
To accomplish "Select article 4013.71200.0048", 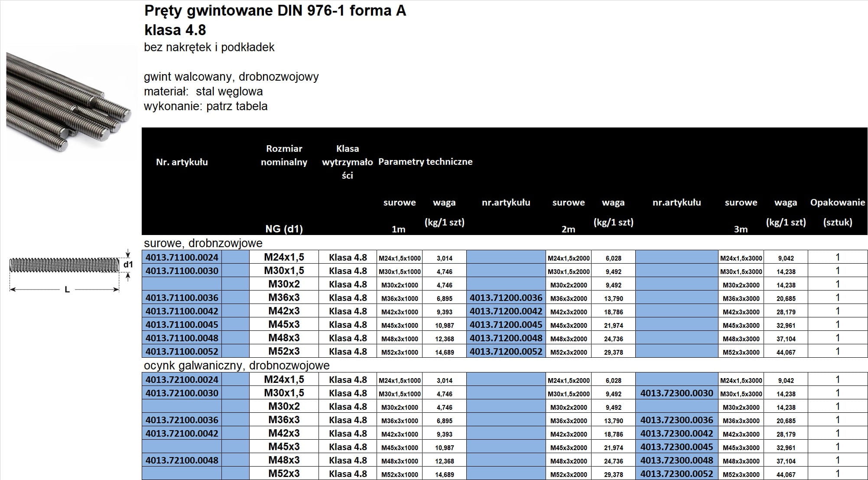I will tap(506, 338).
